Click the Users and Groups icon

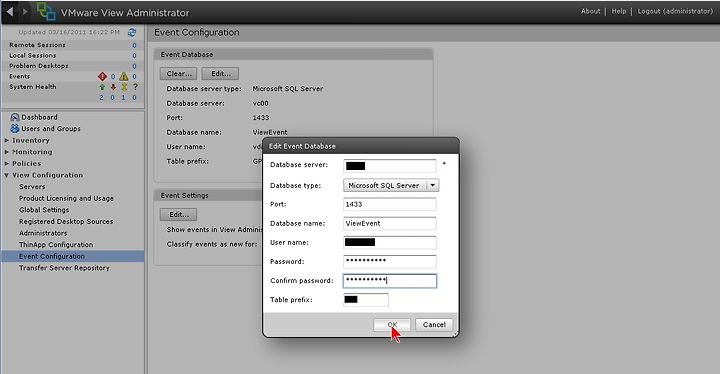tap(15, 129)
